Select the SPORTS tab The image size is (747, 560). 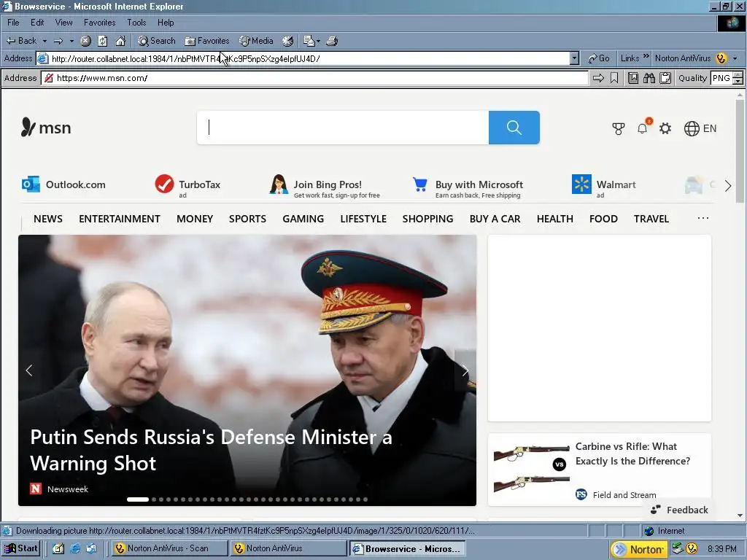[x=248, y=219]
